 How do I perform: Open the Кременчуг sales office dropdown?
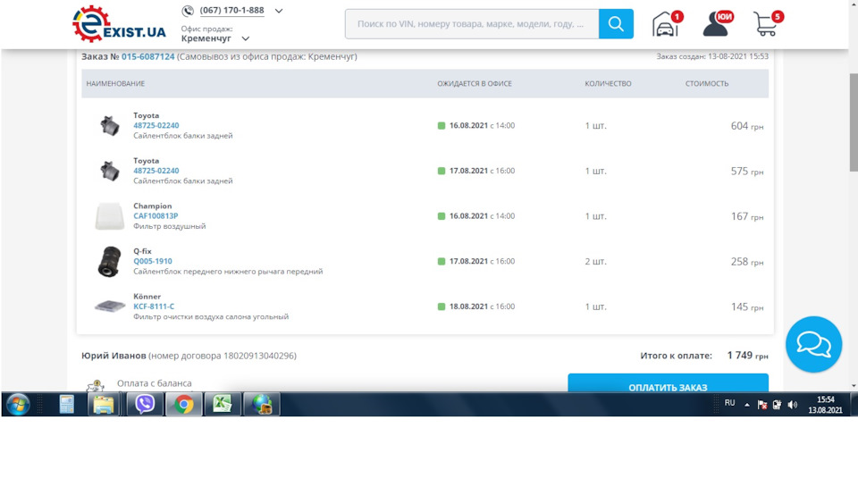tap(215, 38)
